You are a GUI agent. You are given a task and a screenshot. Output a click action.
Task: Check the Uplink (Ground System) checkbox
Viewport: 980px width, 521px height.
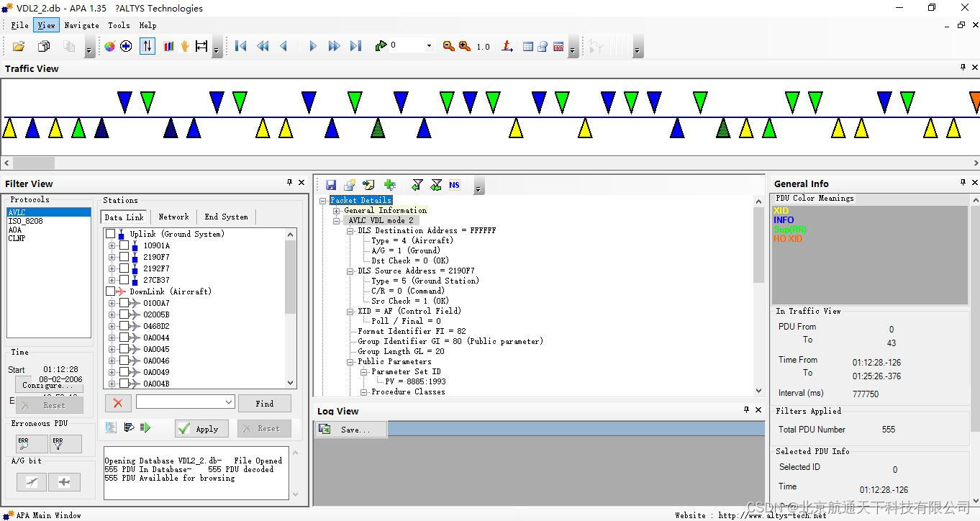(x=110, y=234)
